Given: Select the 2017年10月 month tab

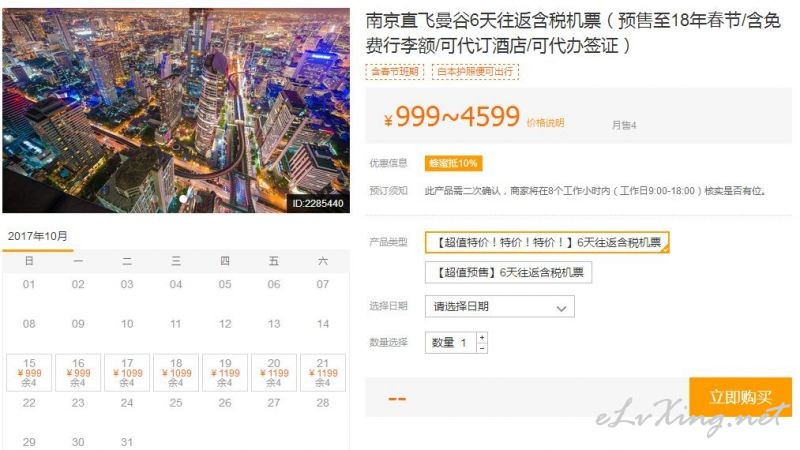Looking at the screenshot, I should pyautogui.click(x=38, y=236).
